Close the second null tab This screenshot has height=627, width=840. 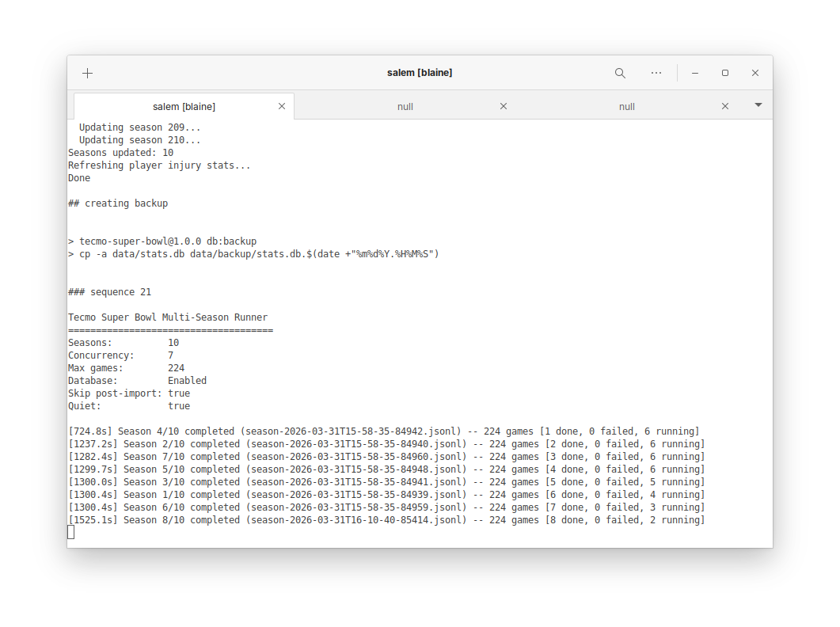tap(724, 105)
